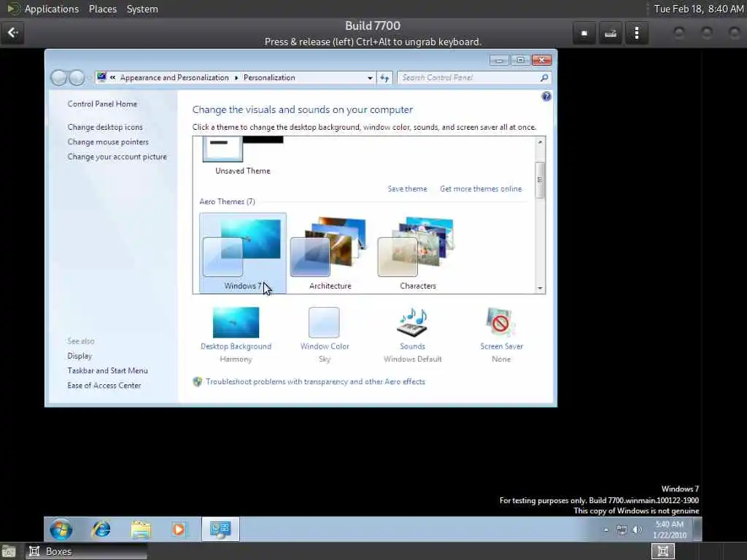The image size is (747, 560).
Task: Open the Boxes three-dot menu
Action: coord(636,34)
